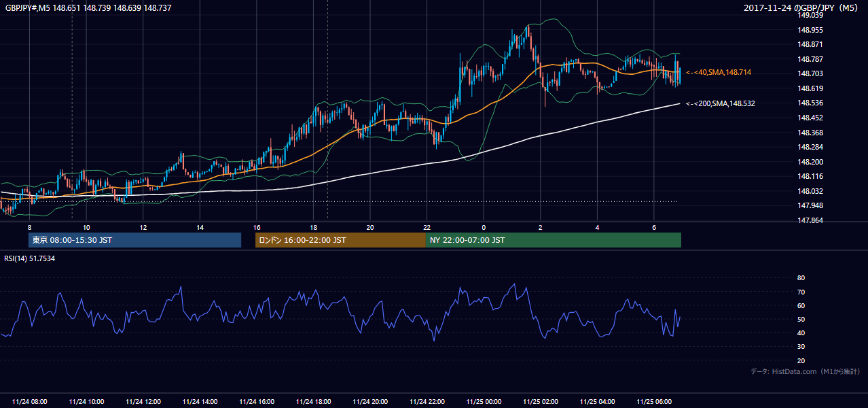The width and height of the screenshot is (868, 408).
Task: Click the RSI 40 level label
Action: 801,333
